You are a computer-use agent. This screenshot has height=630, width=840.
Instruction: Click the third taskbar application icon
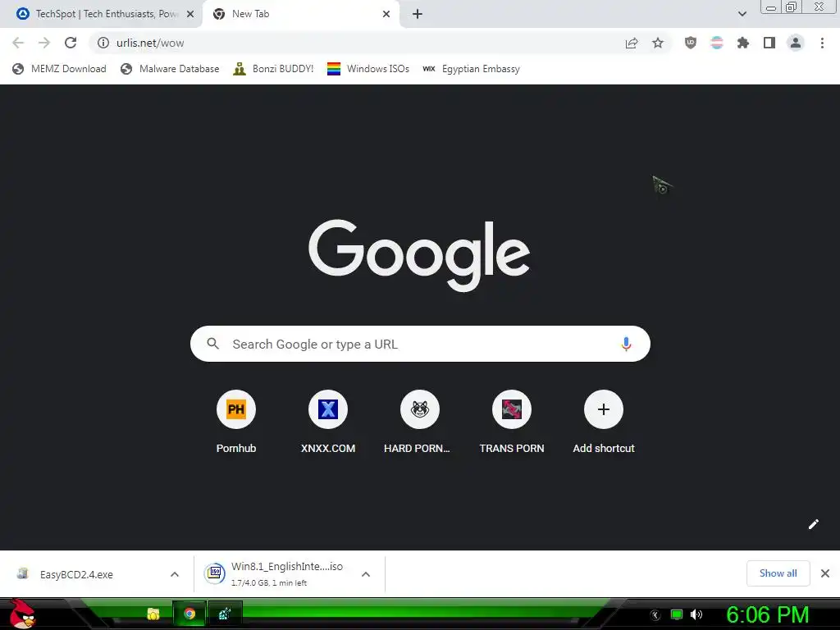[225, 614]
